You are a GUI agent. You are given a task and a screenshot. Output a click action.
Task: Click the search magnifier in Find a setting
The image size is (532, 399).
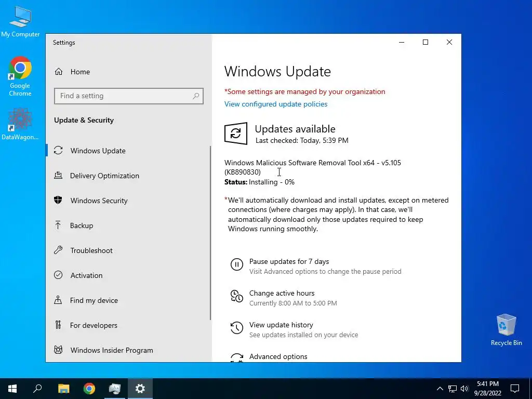(196, 96)
